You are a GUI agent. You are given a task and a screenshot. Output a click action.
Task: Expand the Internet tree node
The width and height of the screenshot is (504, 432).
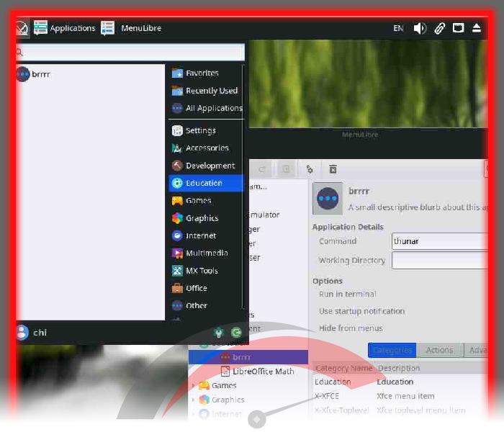click(x=193, y=414)
